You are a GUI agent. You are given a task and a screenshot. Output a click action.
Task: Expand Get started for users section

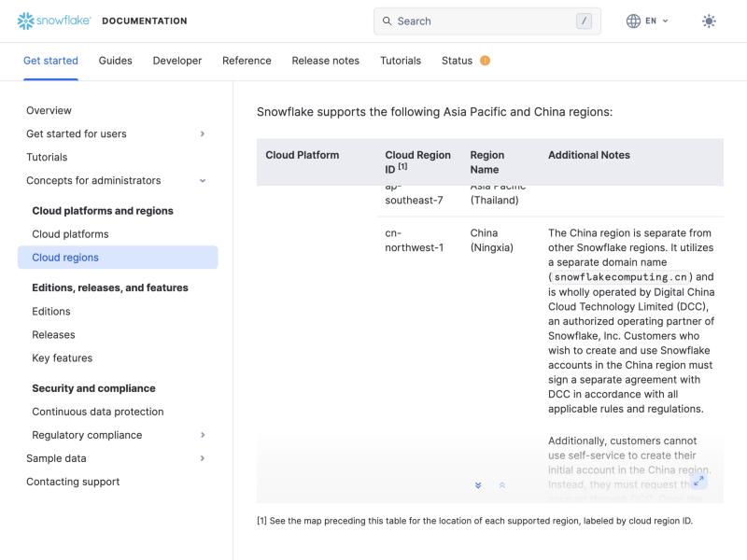(x=203, y=133)
